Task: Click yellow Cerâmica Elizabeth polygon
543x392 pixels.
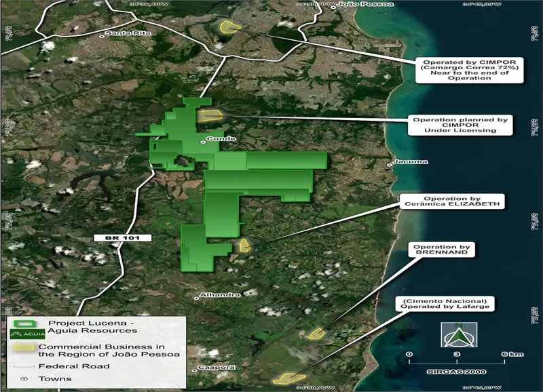Action: 244,246
